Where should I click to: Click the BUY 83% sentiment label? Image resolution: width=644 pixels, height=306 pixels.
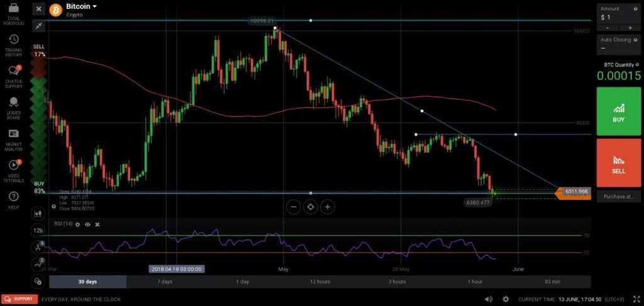pyautogui.click(x=40, y=187)
